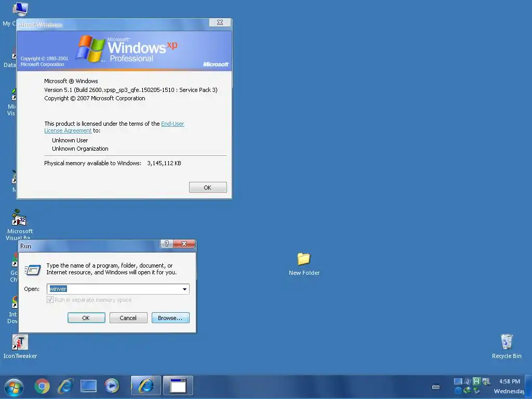Click OK in the Run dialog
This screenshot has height=399, width=532.
(86, 318)
